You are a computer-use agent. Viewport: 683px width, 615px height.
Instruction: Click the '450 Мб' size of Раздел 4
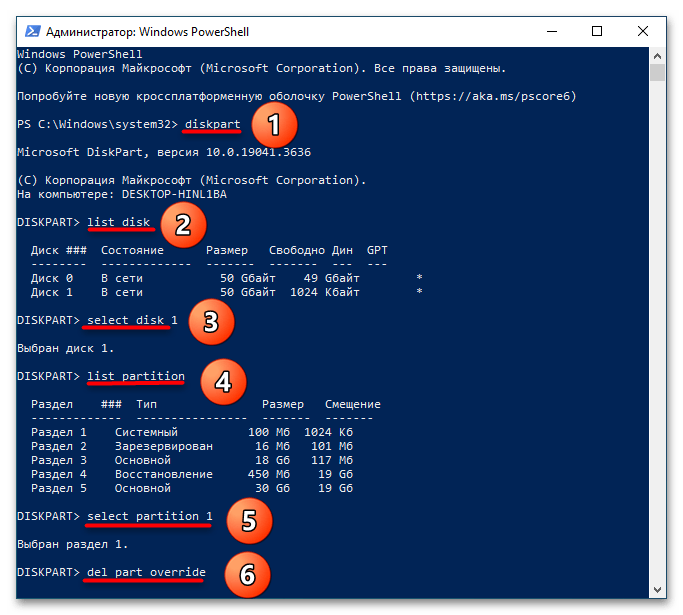click(269, 474)
